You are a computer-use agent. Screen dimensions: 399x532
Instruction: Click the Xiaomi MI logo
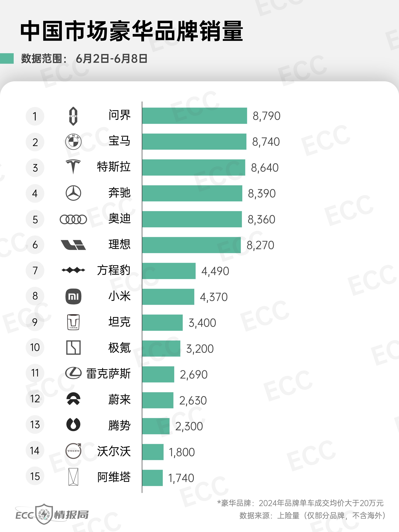point(73,296)
